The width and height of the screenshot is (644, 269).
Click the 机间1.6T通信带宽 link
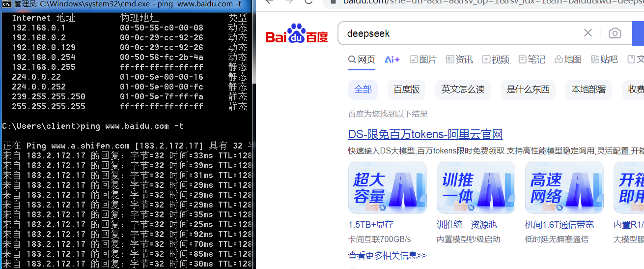(x=560, y=225)
